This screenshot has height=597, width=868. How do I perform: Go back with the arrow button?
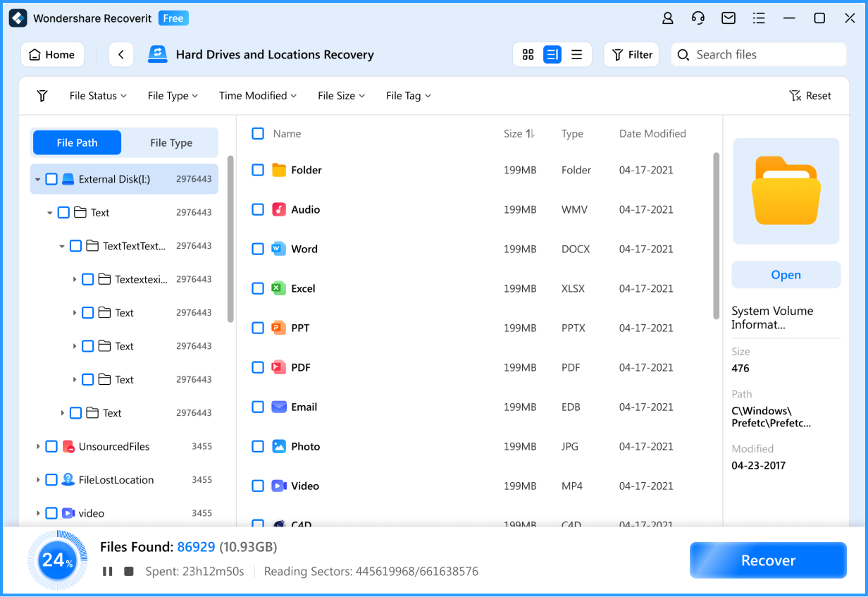click(121, 54)
